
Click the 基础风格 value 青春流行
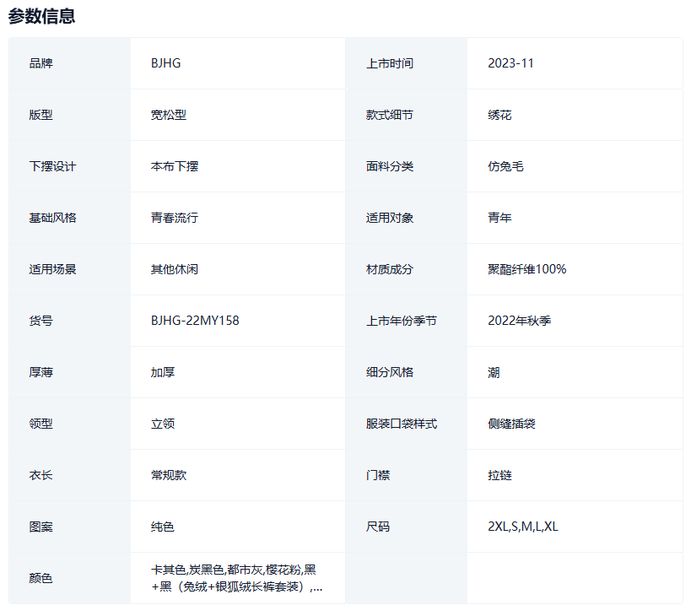pyautogui.click(x=174, y=218)
